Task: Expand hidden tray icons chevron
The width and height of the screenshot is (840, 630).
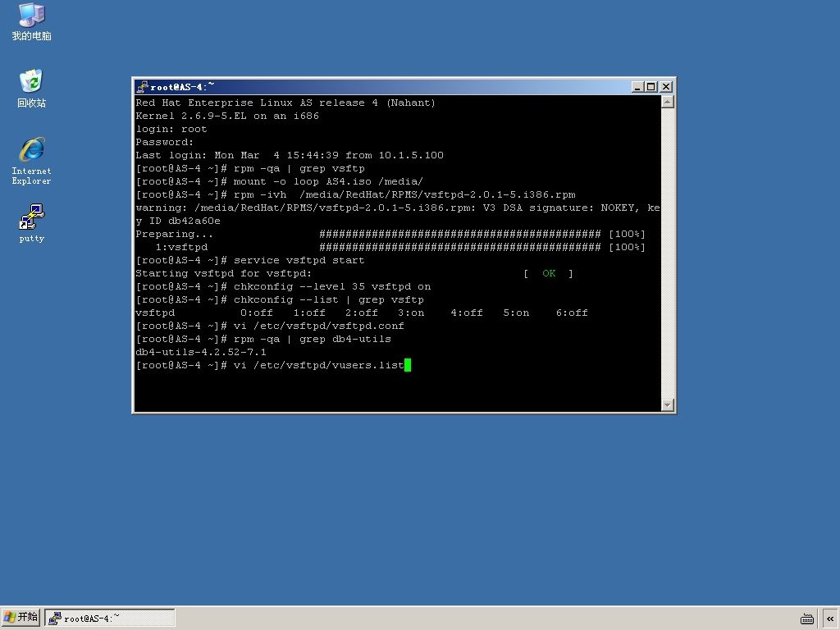Action: pos(830,619)
